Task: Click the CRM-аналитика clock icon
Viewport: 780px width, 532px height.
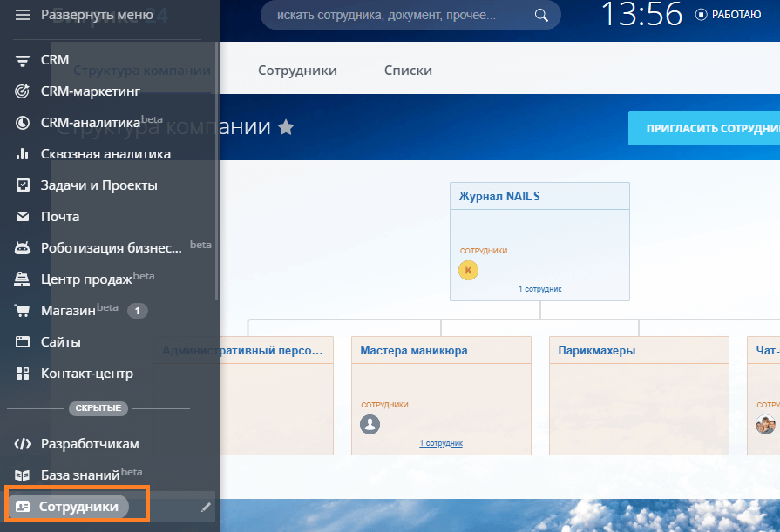Action: (x=23, y=123)
